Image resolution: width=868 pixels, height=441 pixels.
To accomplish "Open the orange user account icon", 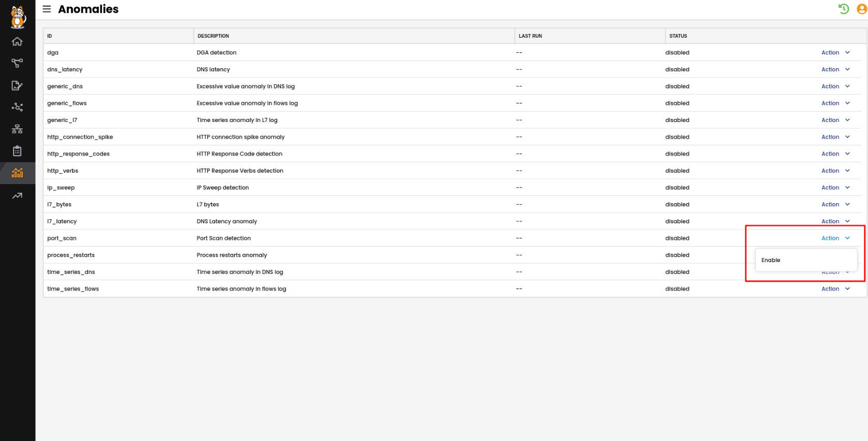I will coord(862,9).
